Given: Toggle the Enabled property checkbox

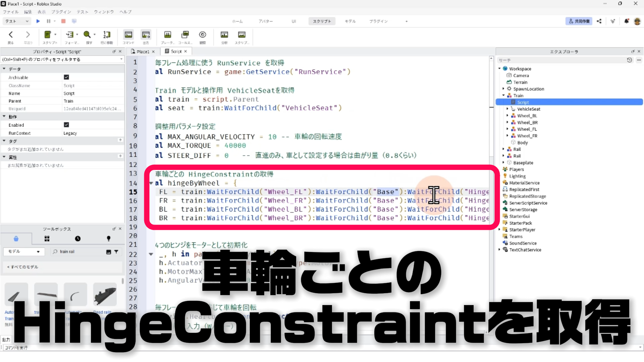Looking at the screenshot, I should (66, 125).
